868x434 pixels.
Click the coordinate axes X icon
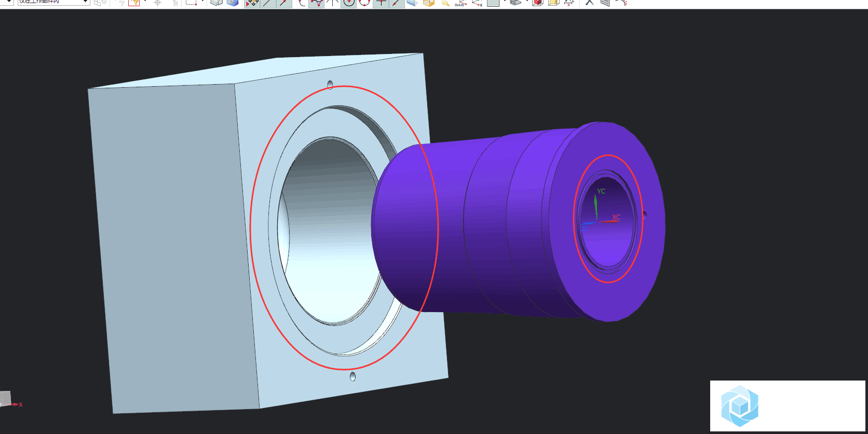coord(477,3)
